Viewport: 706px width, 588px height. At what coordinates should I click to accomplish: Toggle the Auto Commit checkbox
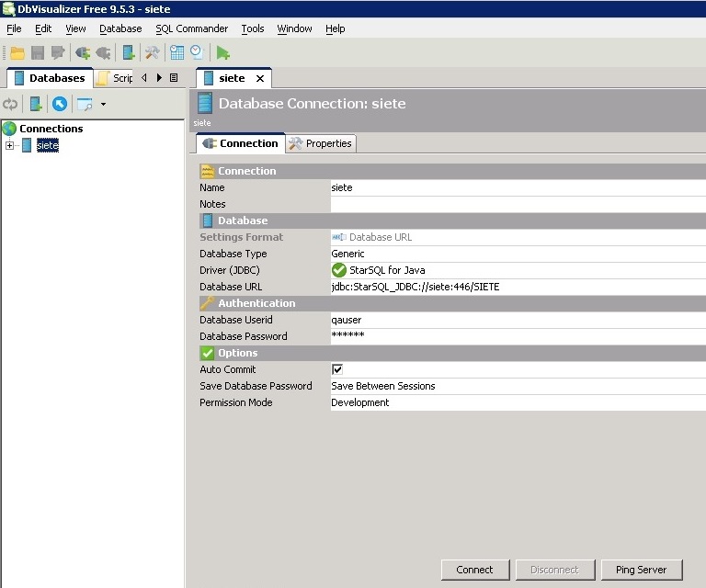pos(337,369)
